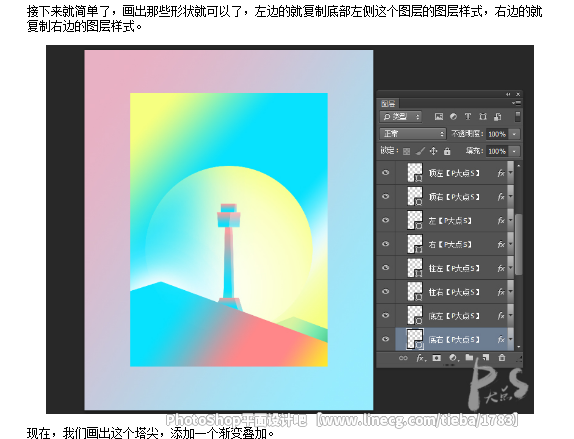Viewport: 574px width, 439px height.
Task: Click layers list scroll down arrow
Action: pos(518,346)
